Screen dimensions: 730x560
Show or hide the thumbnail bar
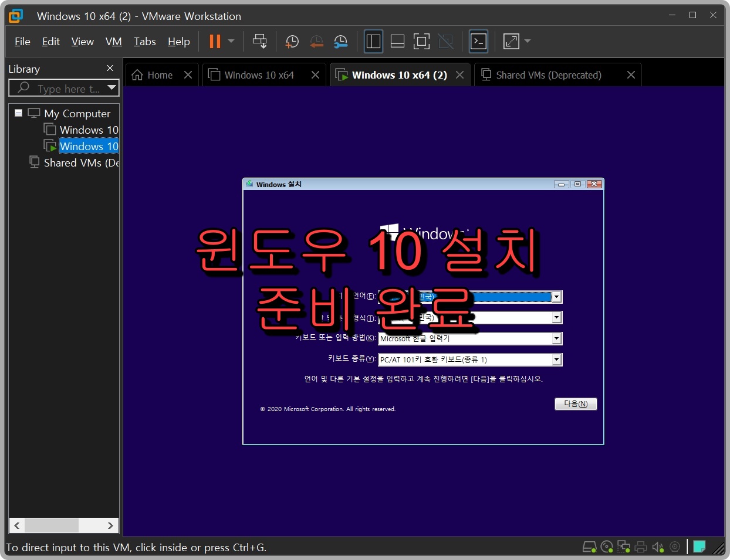click(397, 41)
